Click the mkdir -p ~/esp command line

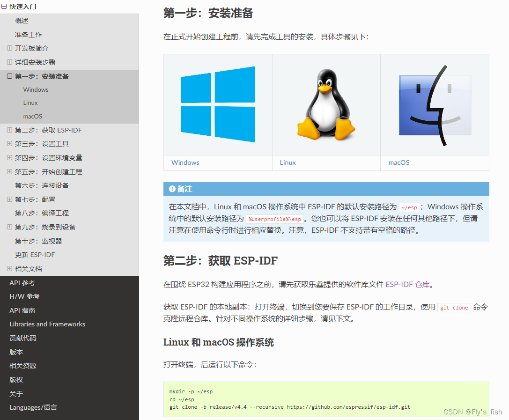(191, 392)
